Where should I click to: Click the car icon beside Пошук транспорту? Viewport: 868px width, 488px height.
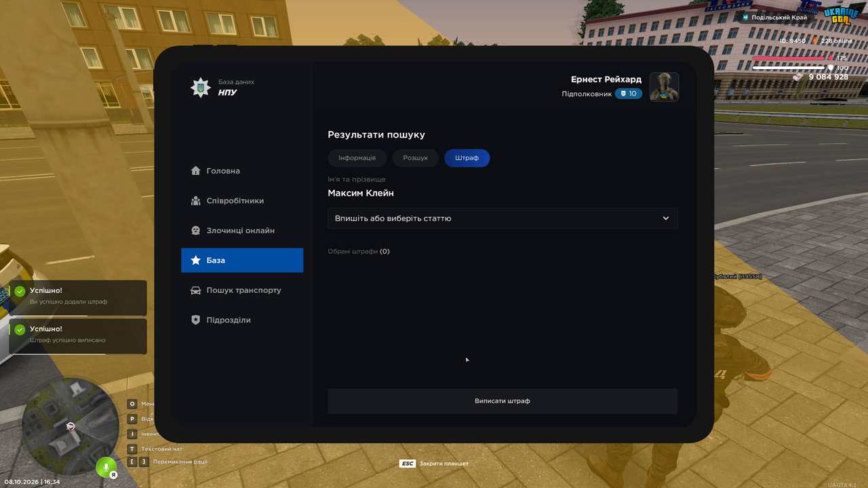[196, 290]
